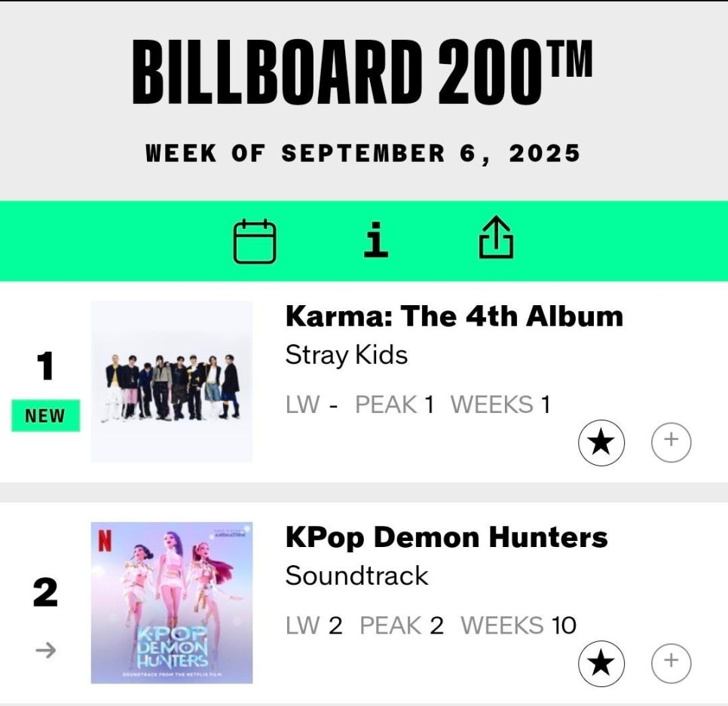The image size is (728, 706).
Task: Click rank number 2
Action: pos(45,593)
